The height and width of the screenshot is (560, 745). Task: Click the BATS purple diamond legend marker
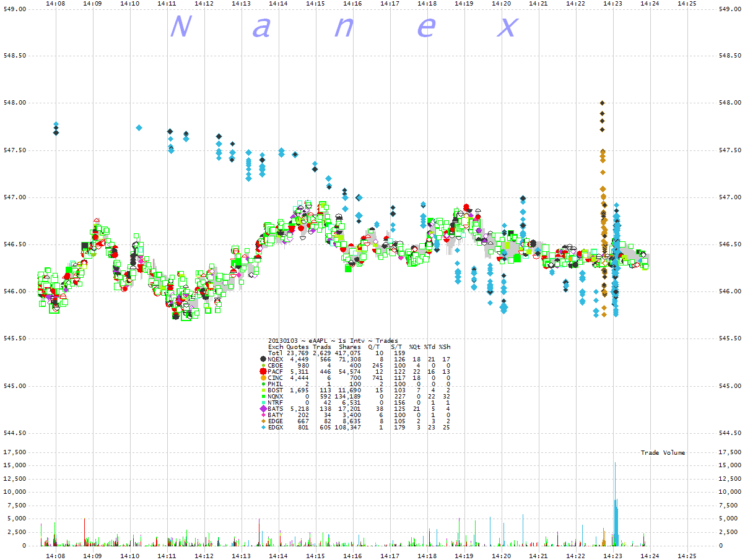pos(264,408)
